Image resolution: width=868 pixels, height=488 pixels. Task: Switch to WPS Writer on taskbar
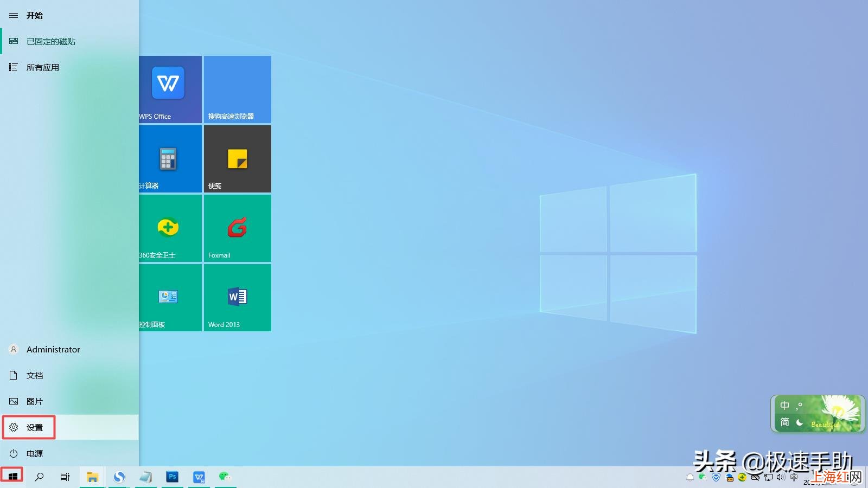coord(199,477)
